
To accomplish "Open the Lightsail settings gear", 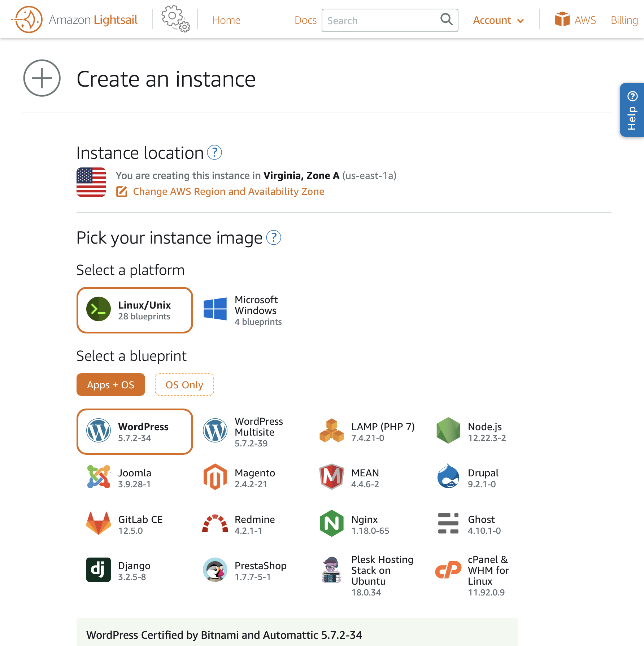I will pos(175,19).
